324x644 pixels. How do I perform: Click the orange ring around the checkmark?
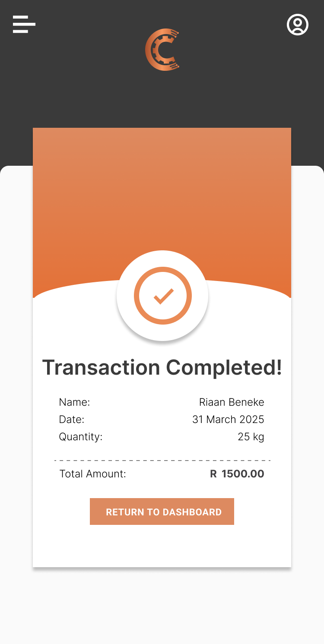point(138,296)
